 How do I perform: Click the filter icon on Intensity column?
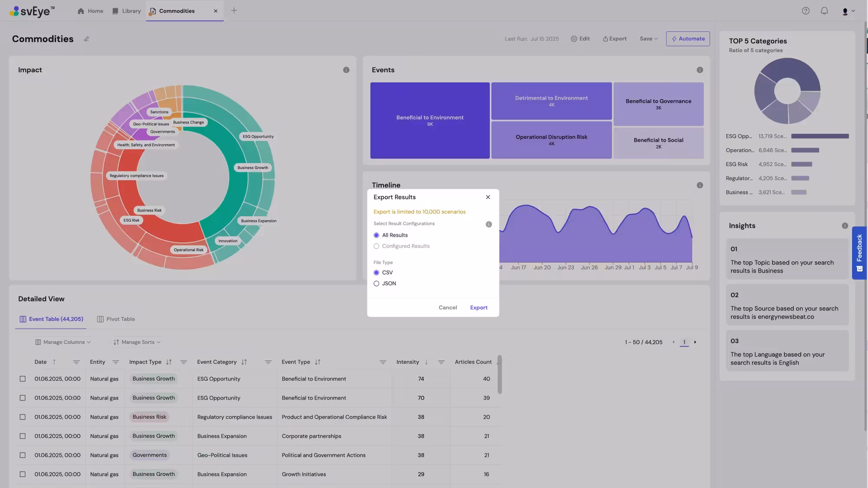click(x=441, y=362)
